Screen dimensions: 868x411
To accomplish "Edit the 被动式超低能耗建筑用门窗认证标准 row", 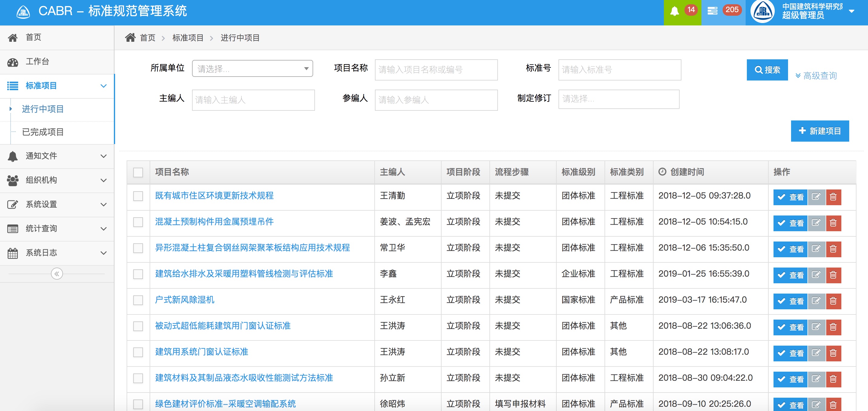I will pyautogui.click(x=816, y=327).
